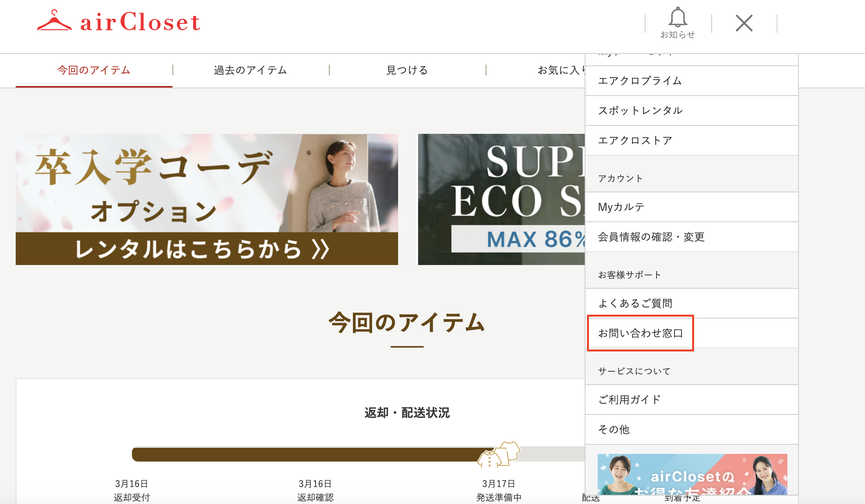Open Myカルテ in account section

621,207
